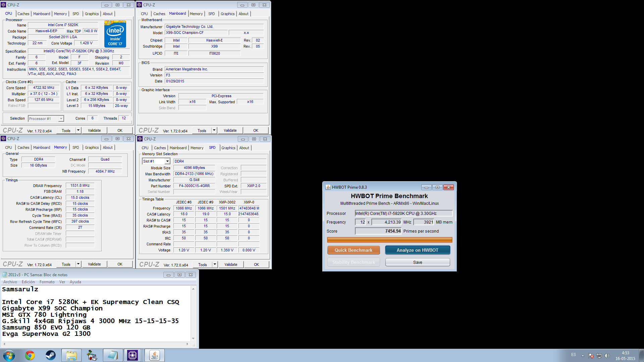Click Validate in the CPU tab window
The height and width of the screenshot is (362, 644).
tap(94, 130)
